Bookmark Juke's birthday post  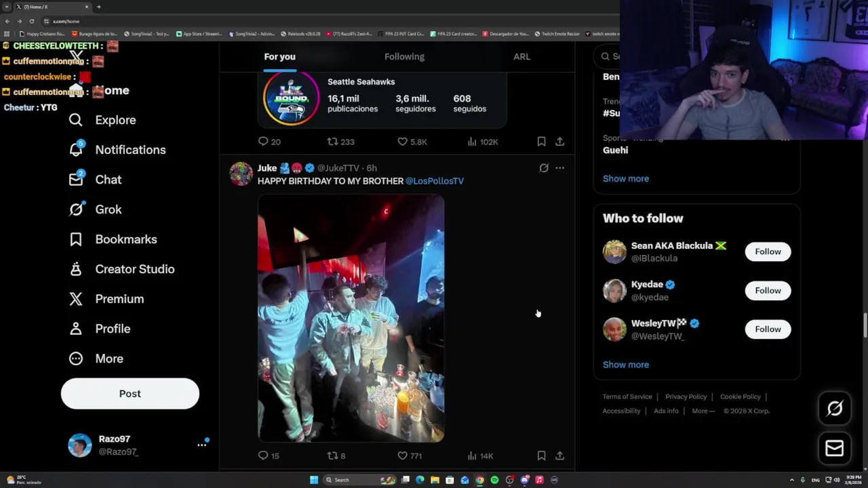(x=541, y=456)
